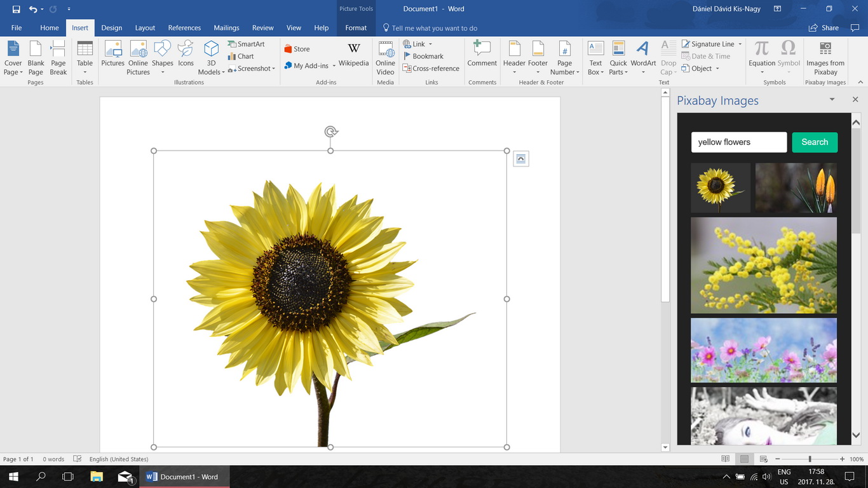Click the green Search button

[814, 142]
